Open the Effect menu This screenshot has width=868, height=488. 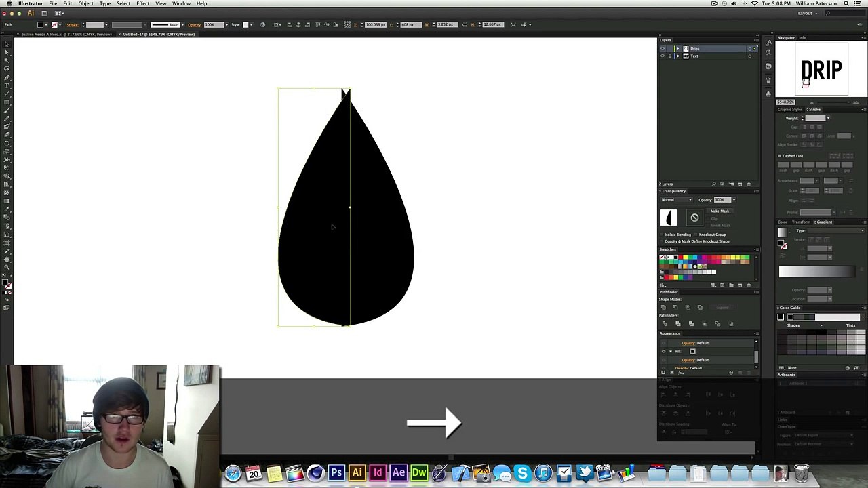point(142,4)
